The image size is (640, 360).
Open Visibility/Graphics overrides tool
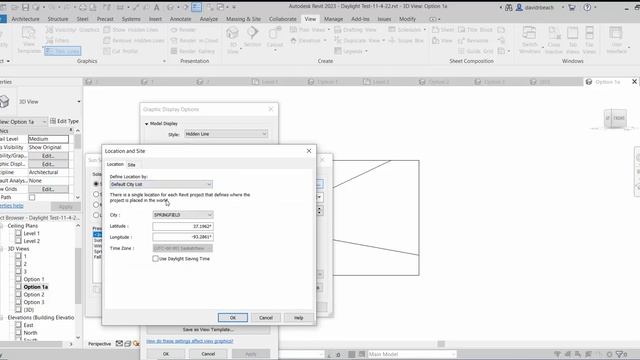(72, 30)
